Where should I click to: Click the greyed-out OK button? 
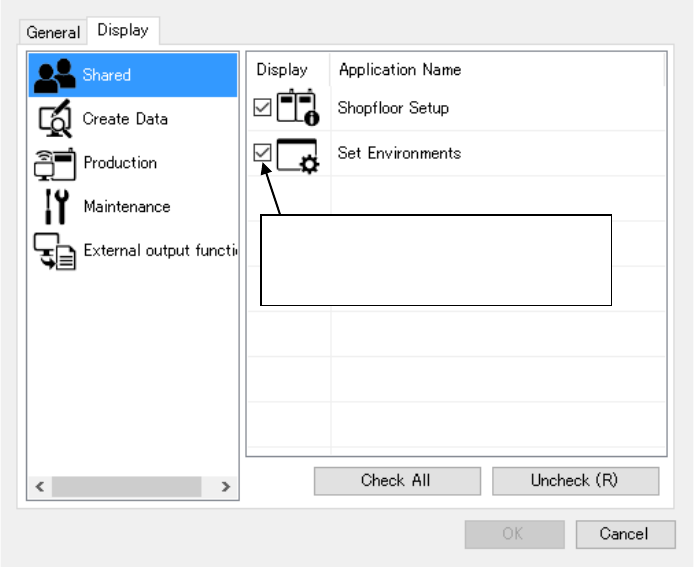coord(514,534)
